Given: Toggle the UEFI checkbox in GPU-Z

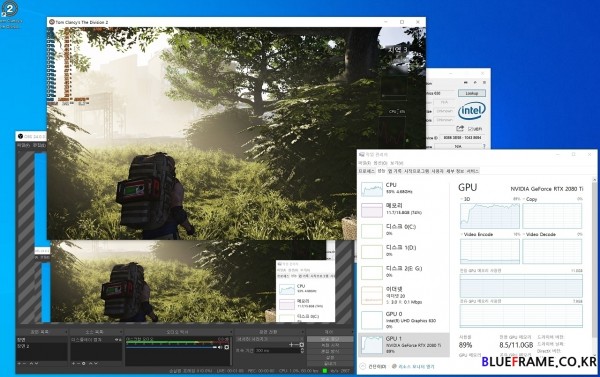Looking at the screenshot, I should pyautogui.click(x=470, y=129).
